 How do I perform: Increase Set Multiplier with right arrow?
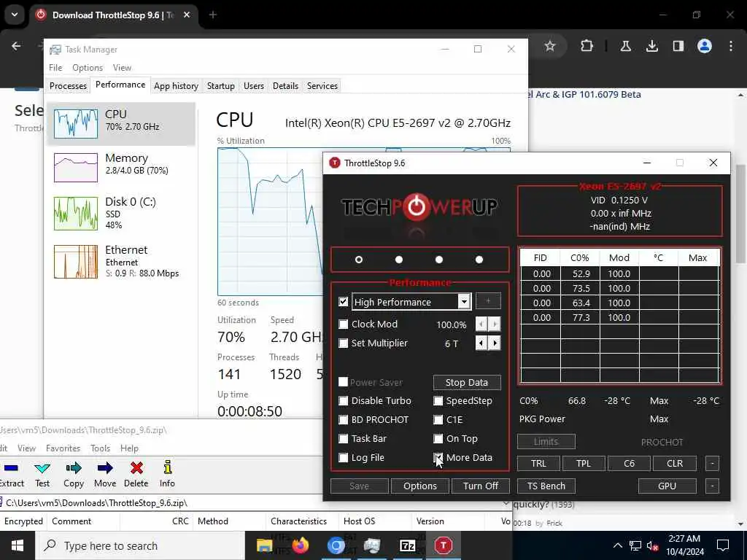pos(495,343)
